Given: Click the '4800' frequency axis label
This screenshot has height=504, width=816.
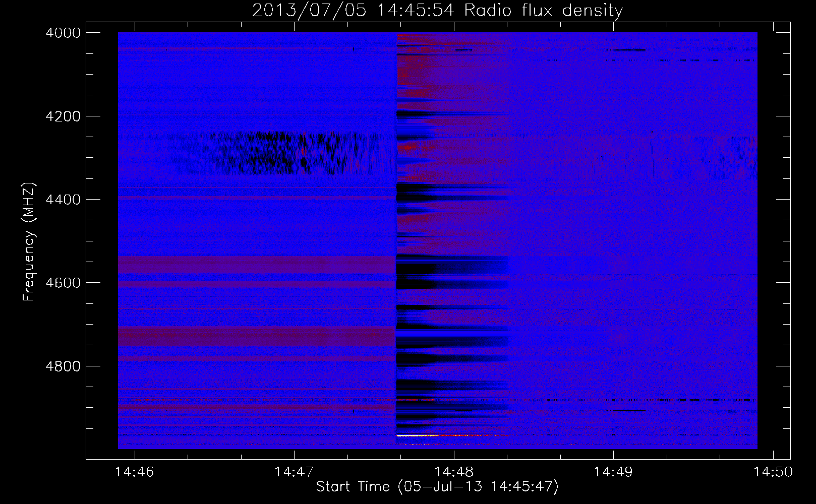Looking at the screenshot, I should pos(63,366).
